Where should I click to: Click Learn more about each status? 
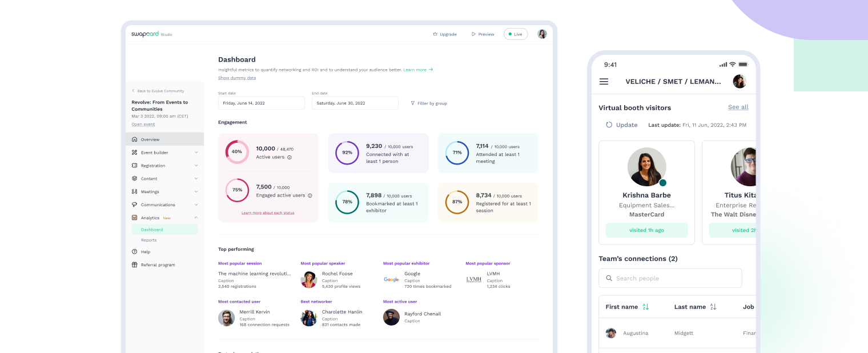click(268, 212)
